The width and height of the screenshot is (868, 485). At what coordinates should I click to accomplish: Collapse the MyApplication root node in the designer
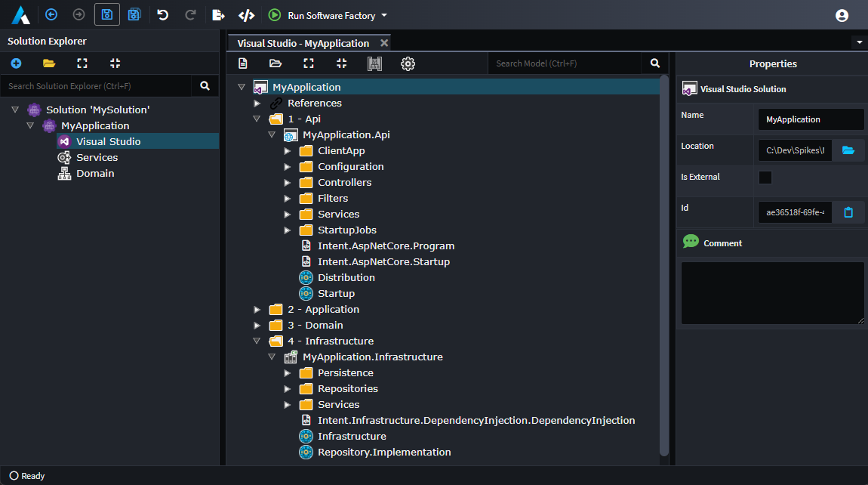point(242,87)
